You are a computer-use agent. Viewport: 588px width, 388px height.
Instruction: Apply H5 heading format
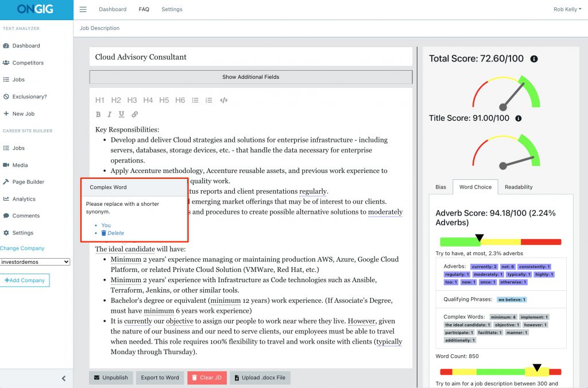tap(164, 100)
